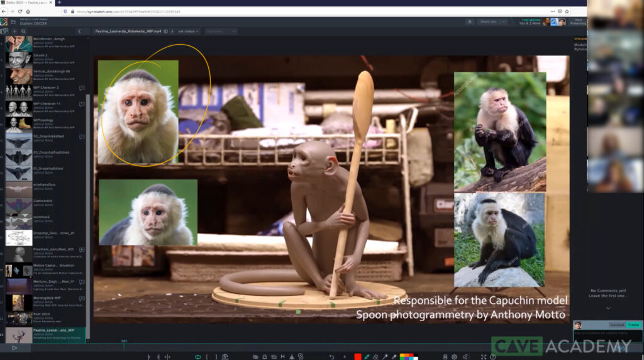The image size is (644, 360).
Task: Select the eraser tool
Action: coord(376,357)
